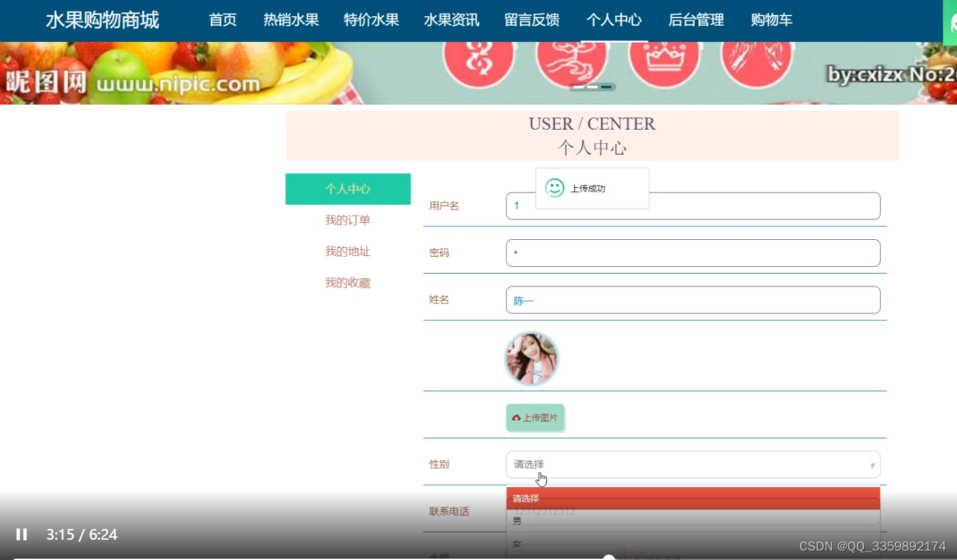This screenshot has width=957, height=560.
Task: Pause the video playback
Action: (x=22, y=534)
